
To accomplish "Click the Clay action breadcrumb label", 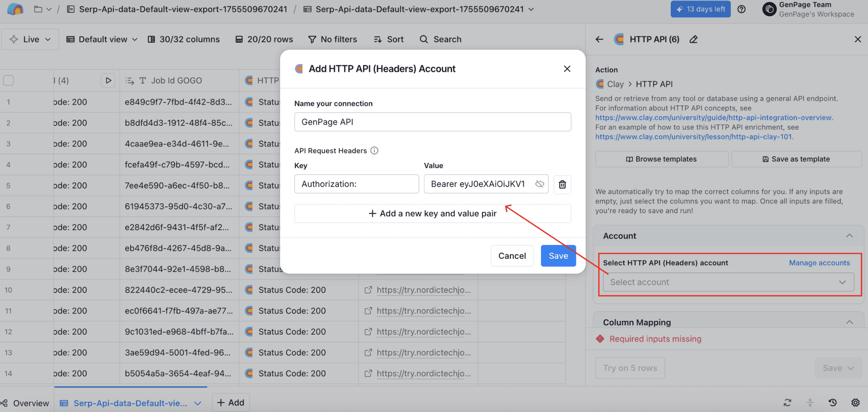I will (x=615, y=84).
